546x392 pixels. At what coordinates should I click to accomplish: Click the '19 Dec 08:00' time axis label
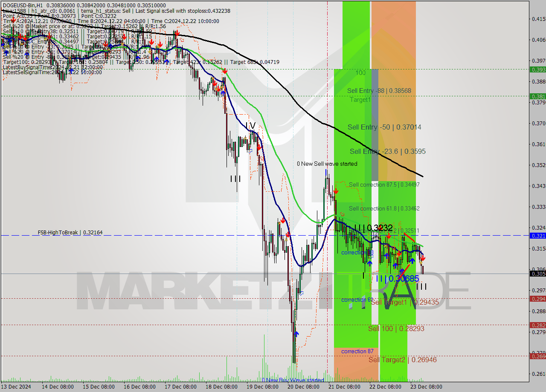pyautogui.click(x=262, y=387)
